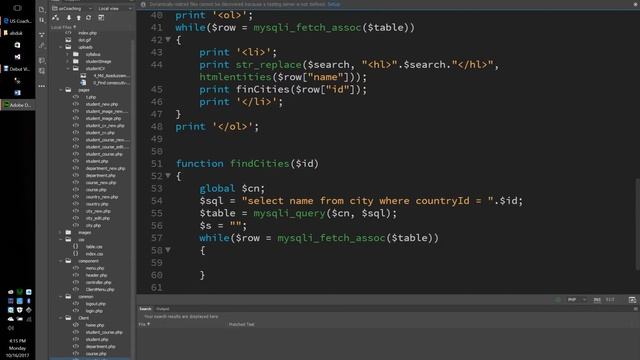The width and height of the screenshot is (640, 360).
Task: Select city_edit.php in the Files tree
Action: [x=98, y=218]
